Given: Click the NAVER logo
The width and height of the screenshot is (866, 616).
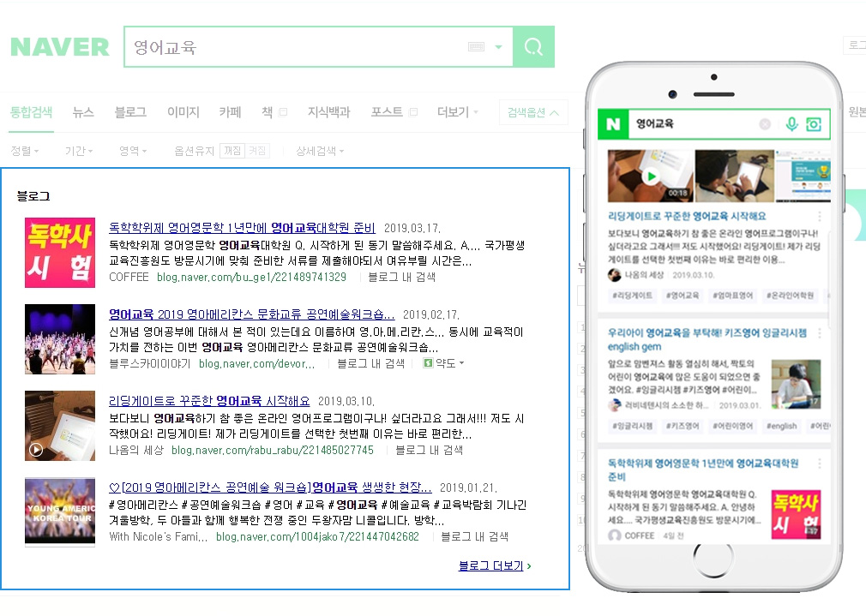Looking at the screenshot, I should (60, 47).
